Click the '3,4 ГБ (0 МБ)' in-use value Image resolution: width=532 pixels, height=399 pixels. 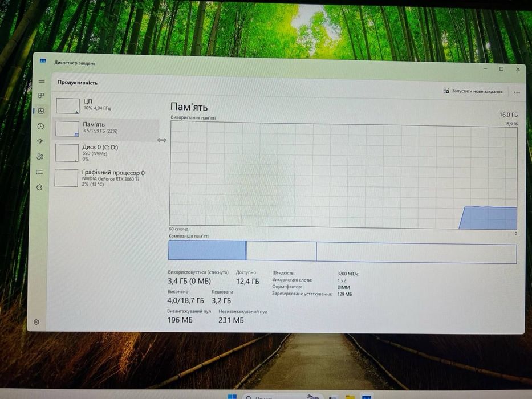pyautogui.click(x=189, y=281)
